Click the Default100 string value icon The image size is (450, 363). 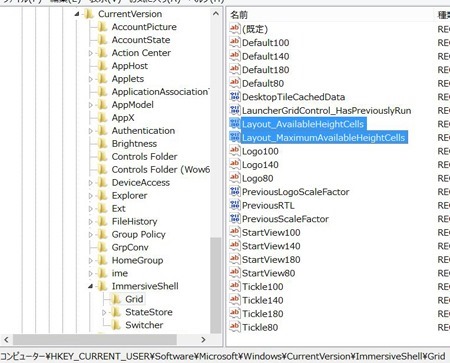pyautogui.click(x=235, y=42)
